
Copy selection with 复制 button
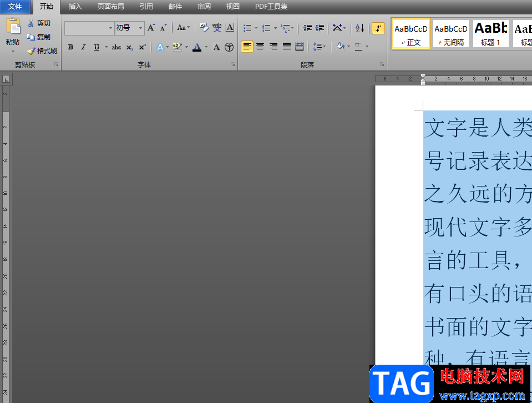[39, 37]
